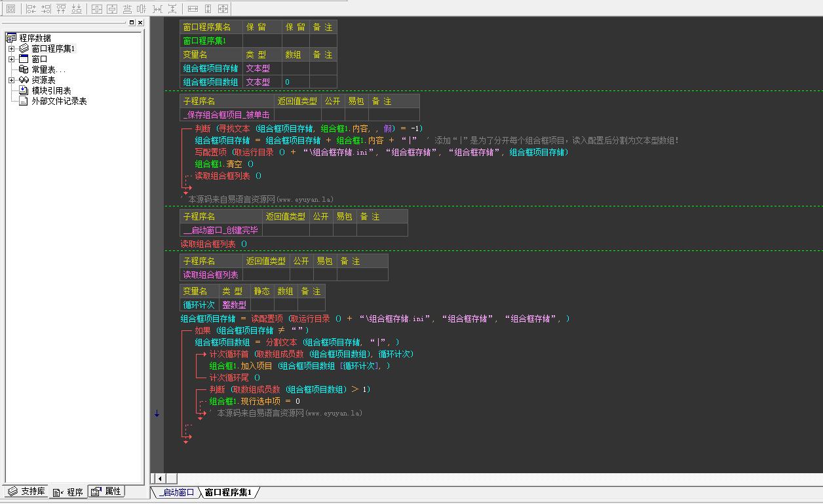Click local variable 循环计次 cell
This screenshot has width=823, height=504.
click(x=199, y=305)
